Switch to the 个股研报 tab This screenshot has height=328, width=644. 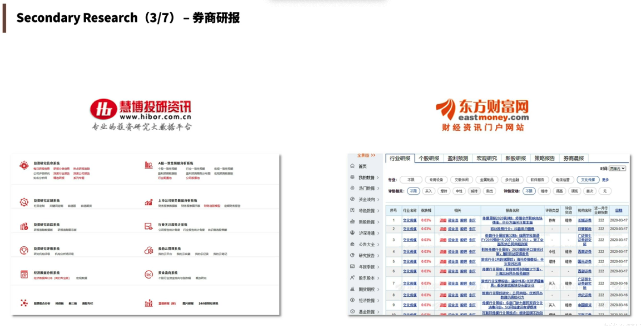point(429,158)
